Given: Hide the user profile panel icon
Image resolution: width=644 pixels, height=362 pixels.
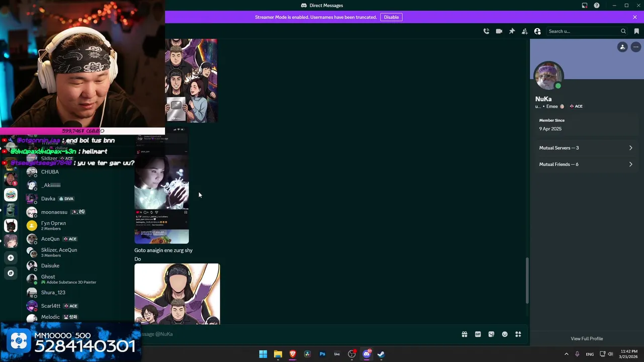Looking at the screenshot, I should coord(537,31).
